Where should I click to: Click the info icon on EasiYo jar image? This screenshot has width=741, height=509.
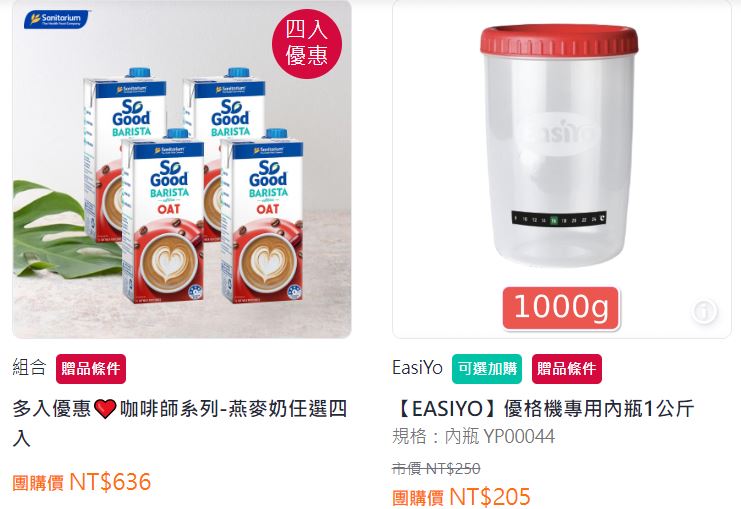(704, 311)
